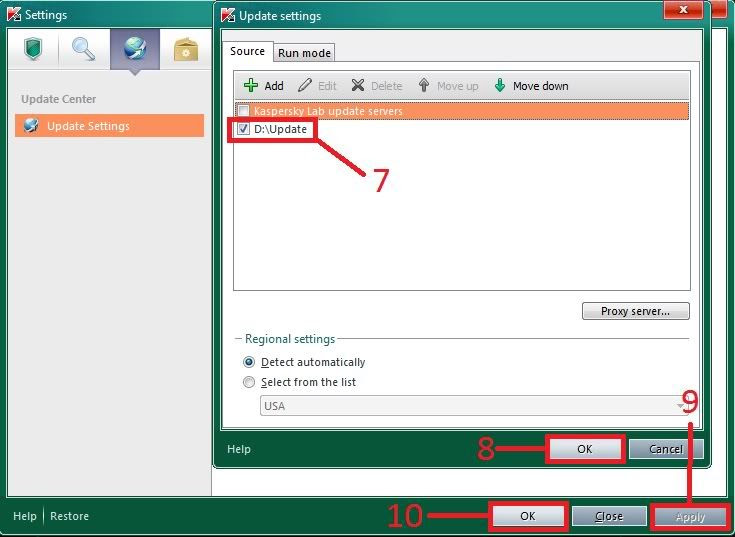
Task: Open the Scan magnifier settings tab
Action: (83, 49)
